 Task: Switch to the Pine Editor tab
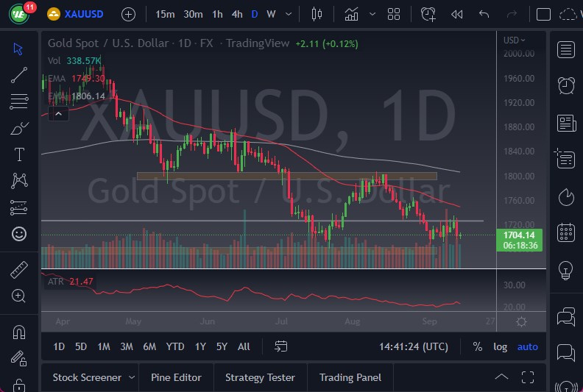[x=176, y=377]
